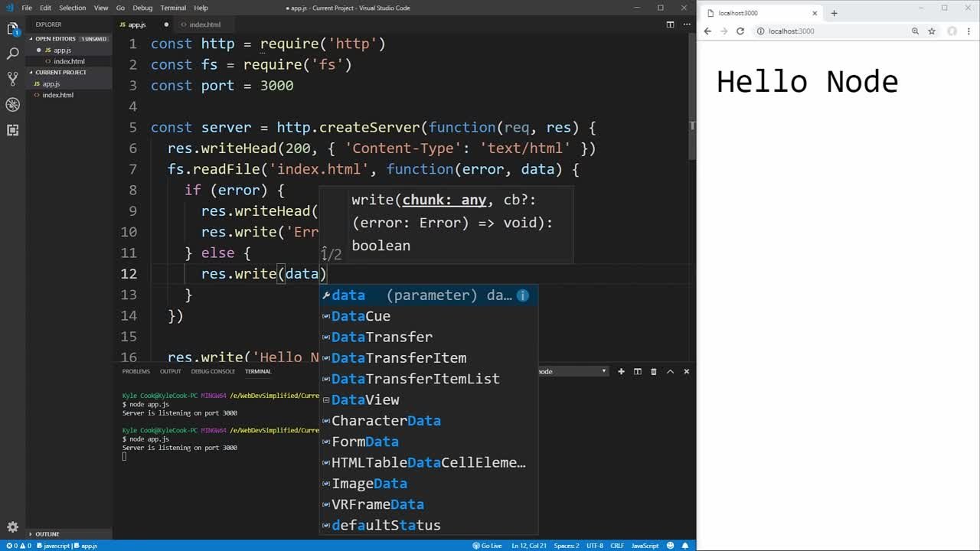Open the Chrome three-dot menu

(969, 31)
